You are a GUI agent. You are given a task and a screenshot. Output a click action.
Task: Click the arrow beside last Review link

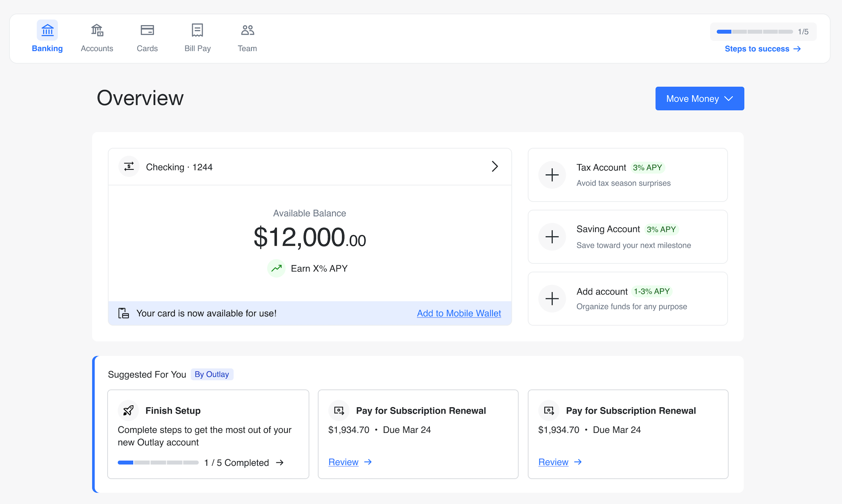[578, 462]
